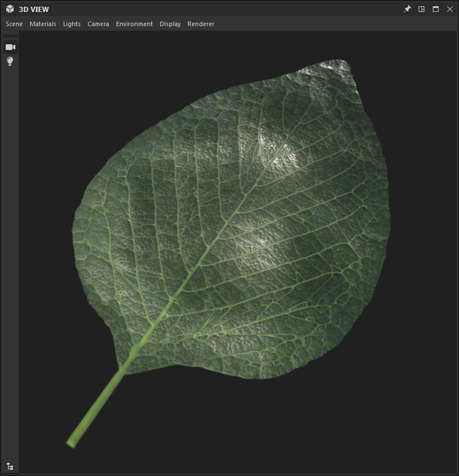Open the Materials menu
Viewport: 459px width, 476px height.
43,24
